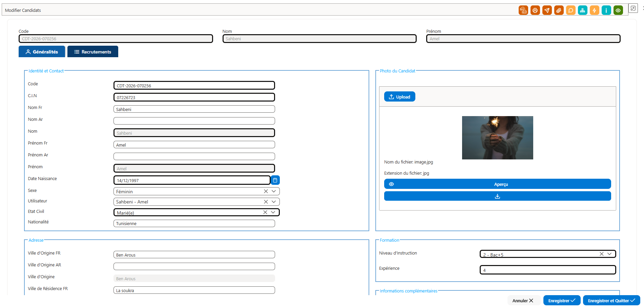This screenshot has height=307, width=644.
Task: Click the Enregistrer button
Action: [x=562, y=301]
